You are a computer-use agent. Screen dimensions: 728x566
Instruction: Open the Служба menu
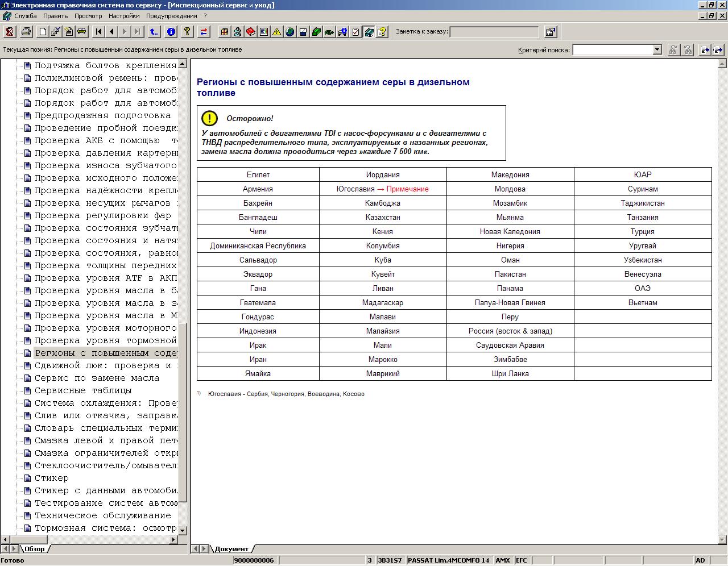(26, 16)
